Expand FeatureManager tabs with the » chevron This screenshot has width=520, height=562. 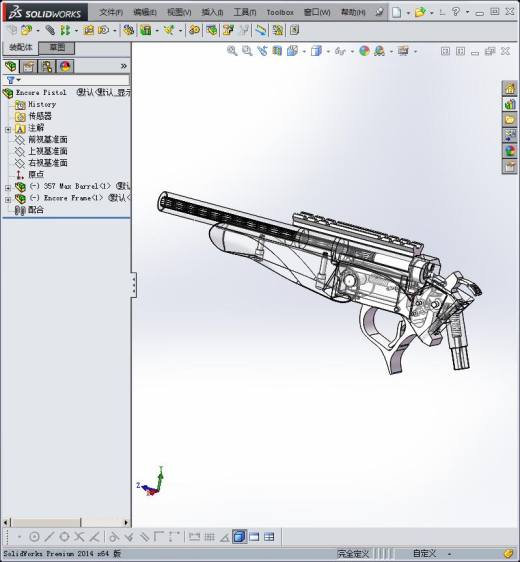point(124,66)
